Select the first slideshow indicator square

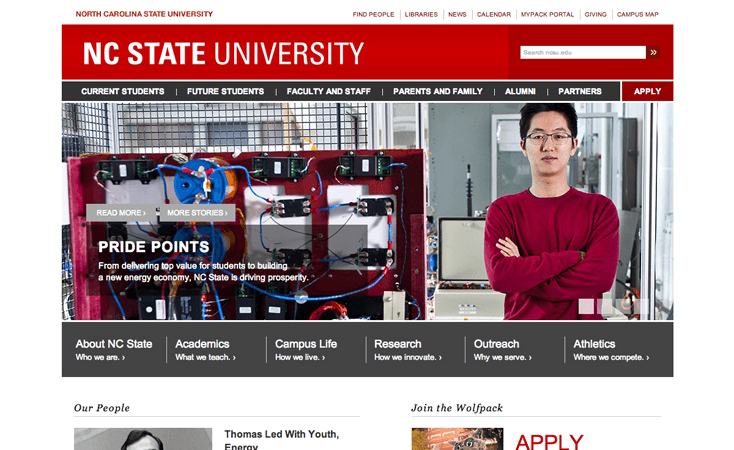[x=586, y=307]
